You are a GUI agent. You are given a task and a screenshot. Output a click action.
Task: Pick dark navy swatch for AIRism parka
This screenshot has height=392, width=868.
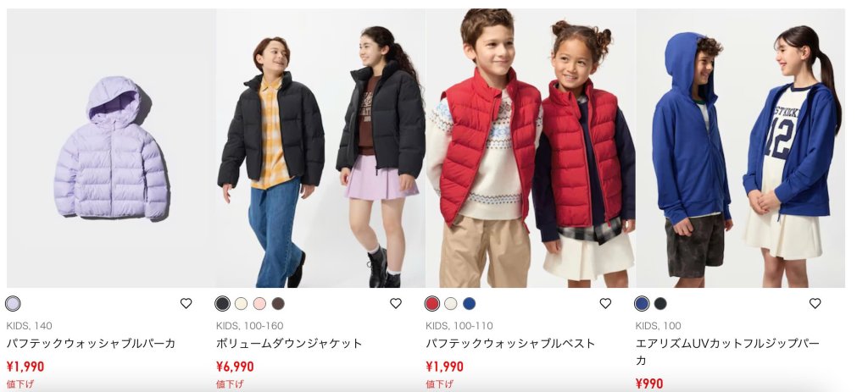tap(660, 304)
